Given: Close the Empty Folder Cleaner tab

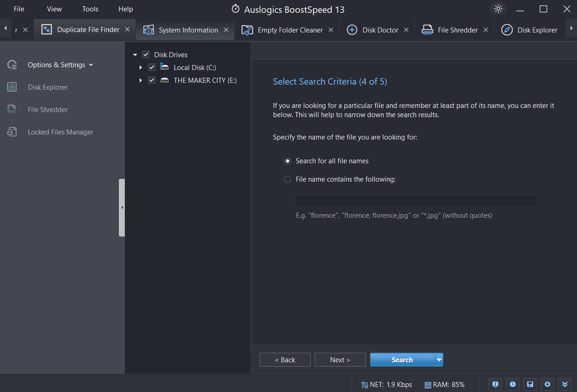Looking at the screenshot, I should [x=331, y=30].
